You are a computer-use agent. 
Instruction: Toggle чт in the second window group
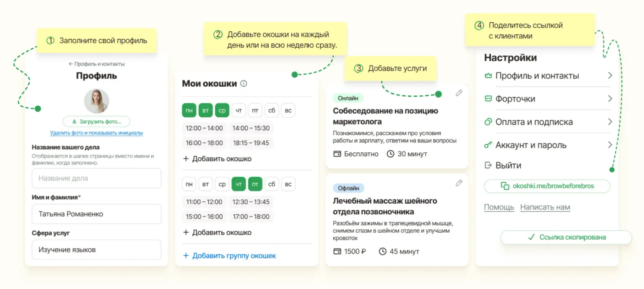[239, 184]
